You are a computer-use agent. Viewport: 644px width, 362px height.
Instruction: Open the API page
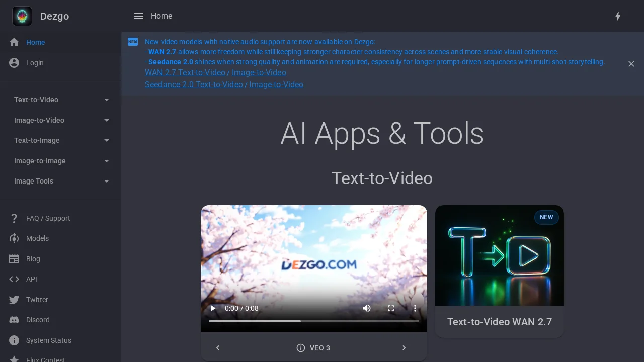[31, 279]
